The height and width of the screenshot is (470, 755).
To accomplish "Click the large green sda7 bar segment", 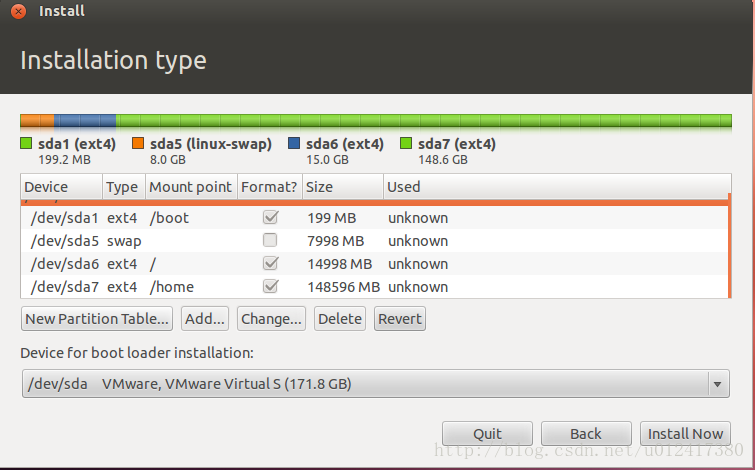I will pos(420,121).
